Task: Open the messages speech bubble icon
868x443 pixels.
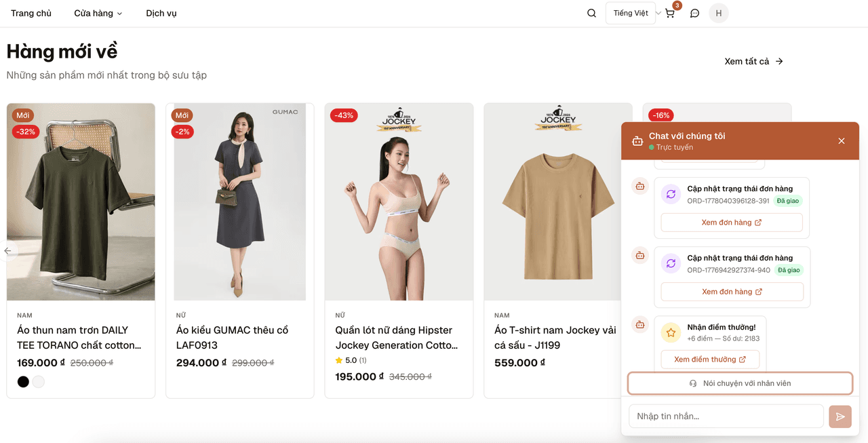Action: pos(694,13)
